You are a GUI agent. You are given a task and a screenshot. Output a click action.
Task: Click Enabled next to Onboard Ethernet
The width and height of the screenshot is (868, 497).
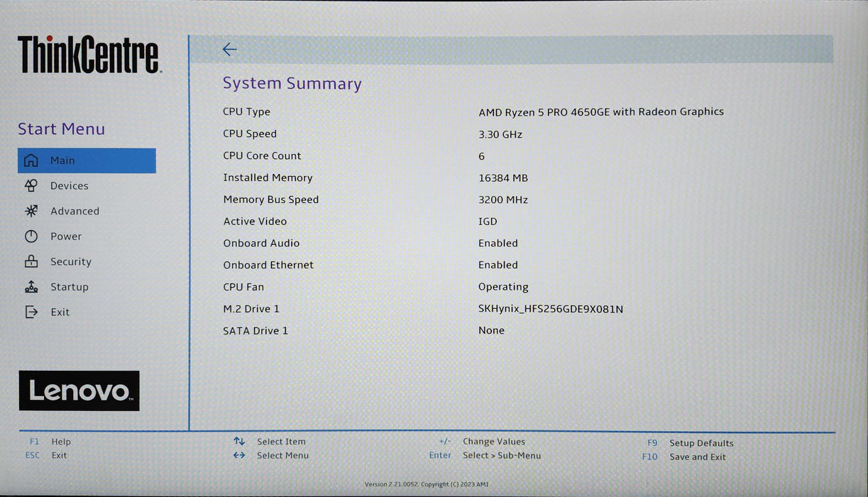498,265
